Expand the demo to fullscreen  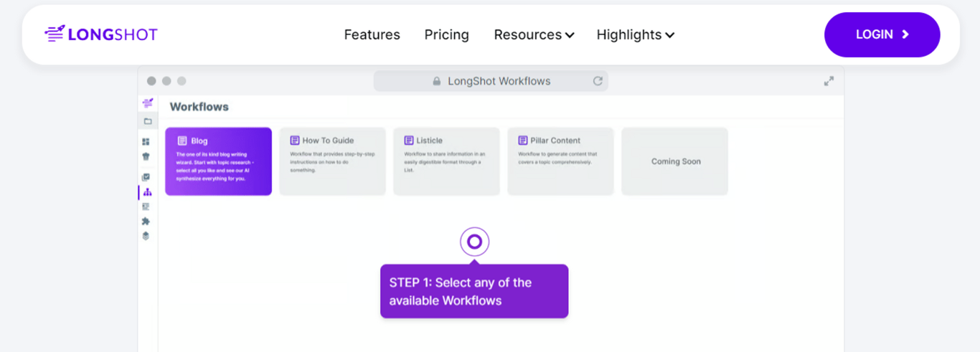[829, 81]
